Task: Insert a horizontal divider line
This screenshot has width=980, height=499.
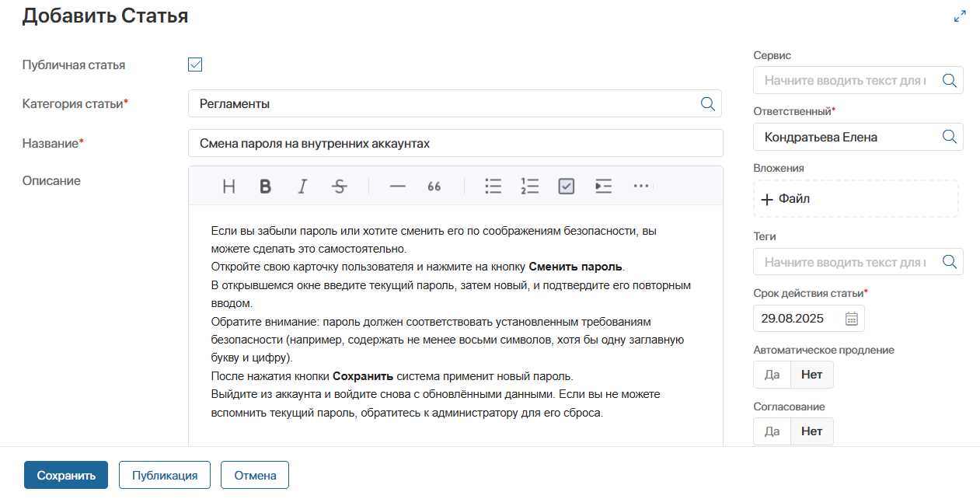Action: [x=397, y=186]
